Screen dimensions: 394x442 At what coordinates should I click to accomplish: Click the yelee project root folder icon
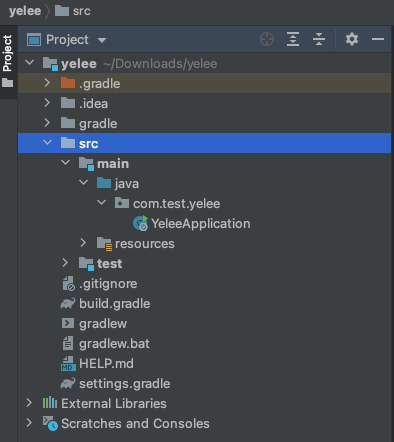[50, 64]
